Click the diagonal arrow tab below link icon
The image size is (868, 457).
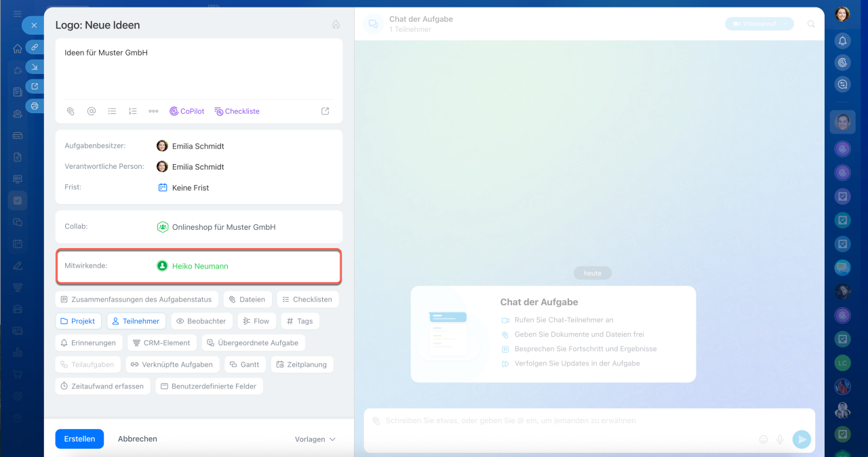point(35,66)
